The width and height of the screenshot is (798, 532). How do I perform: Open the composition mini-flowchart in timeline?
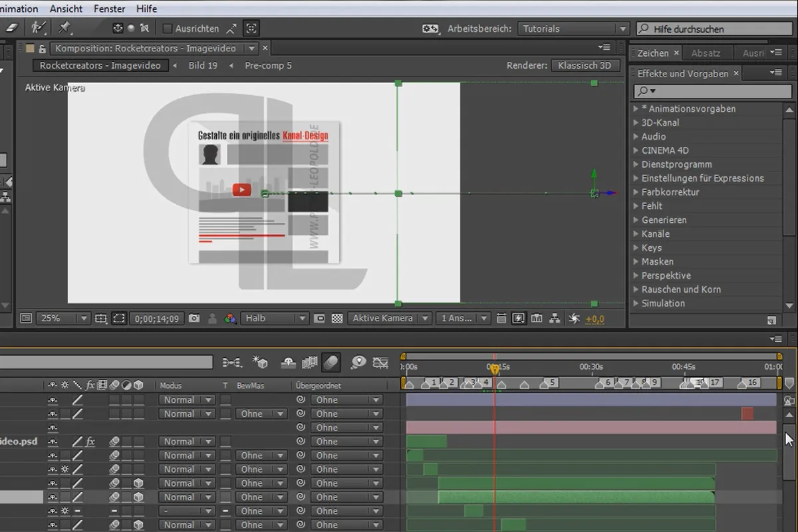point(232,362)
